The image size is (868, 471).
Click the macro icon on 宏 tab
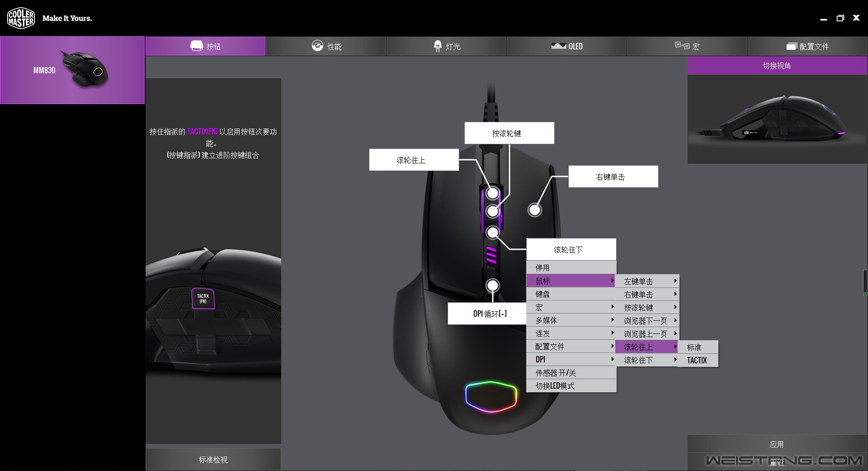[x=682, y=45]
